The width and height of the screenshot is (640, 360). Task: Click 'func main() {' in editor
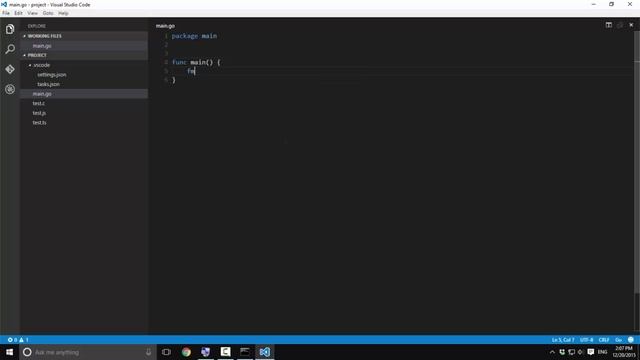pos(196,62)
